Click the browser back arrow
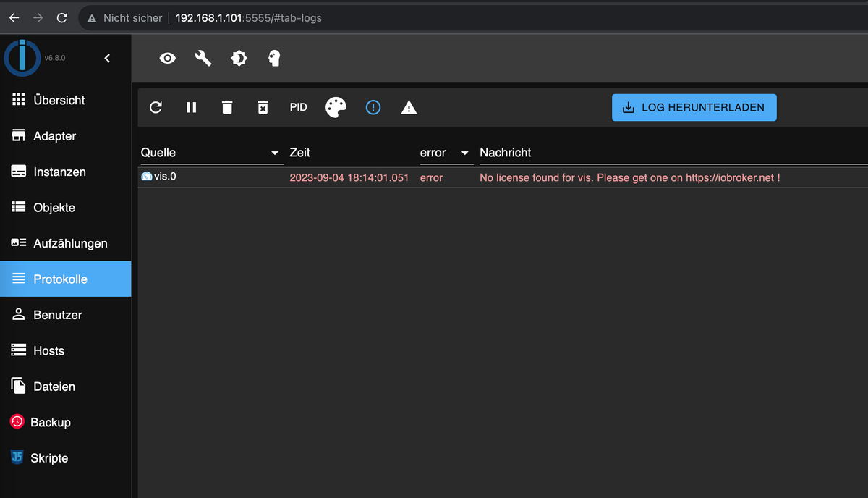Screen dimensions: 868x498 tap(14, 17)
